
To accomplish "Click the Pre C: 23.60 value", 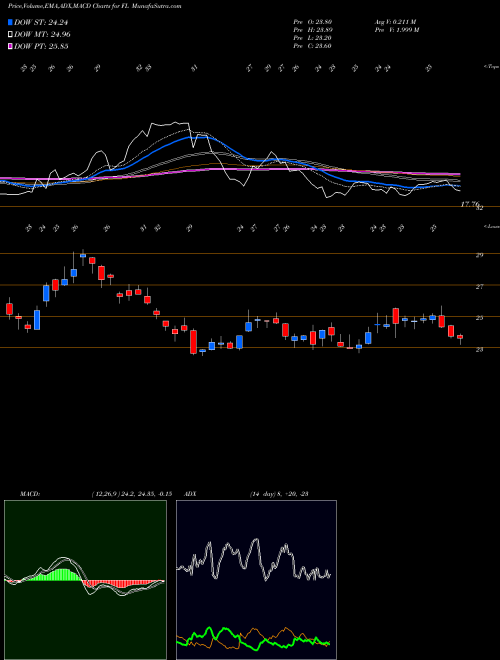I will point(313,46).
